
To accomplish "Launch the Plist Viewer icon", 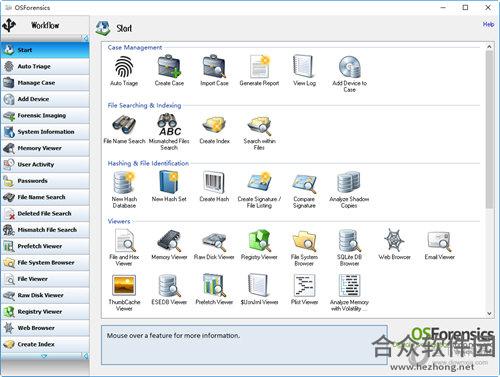I will pyautogui.click(x=304, y=286).
